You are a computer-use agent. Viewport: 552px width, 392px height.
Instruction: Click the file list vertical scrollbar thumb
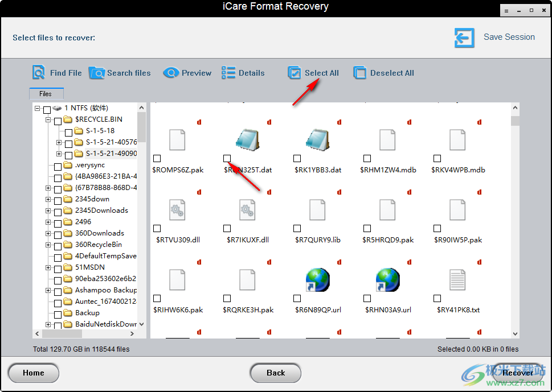[x=515, y=121]
